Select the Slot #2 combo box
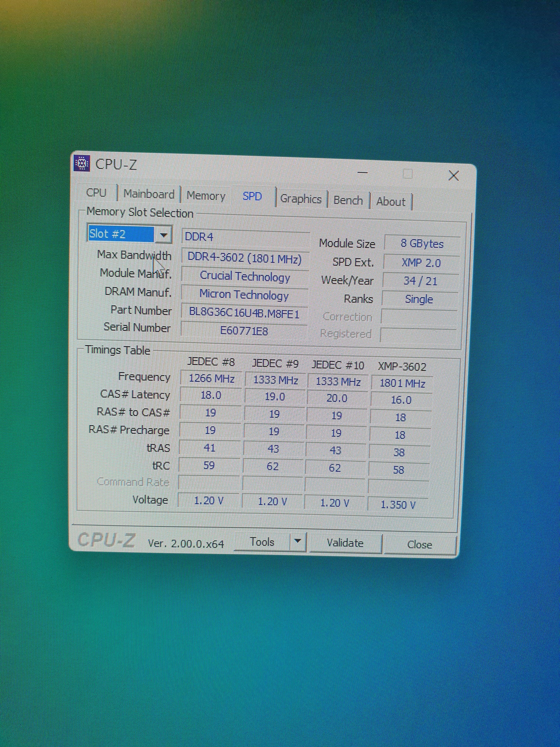The image size is (560, 747). [121, 234]
